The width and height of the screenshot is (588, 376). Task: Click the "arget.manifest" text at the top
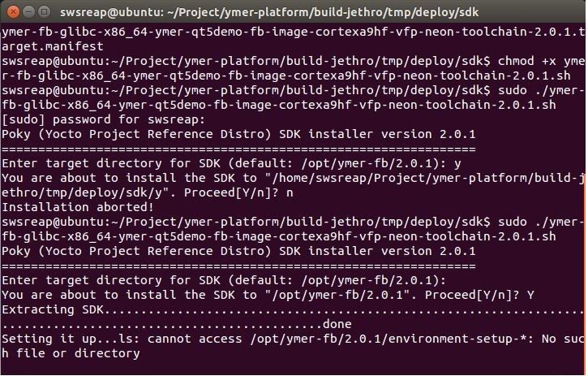click(x=50, y=46)
